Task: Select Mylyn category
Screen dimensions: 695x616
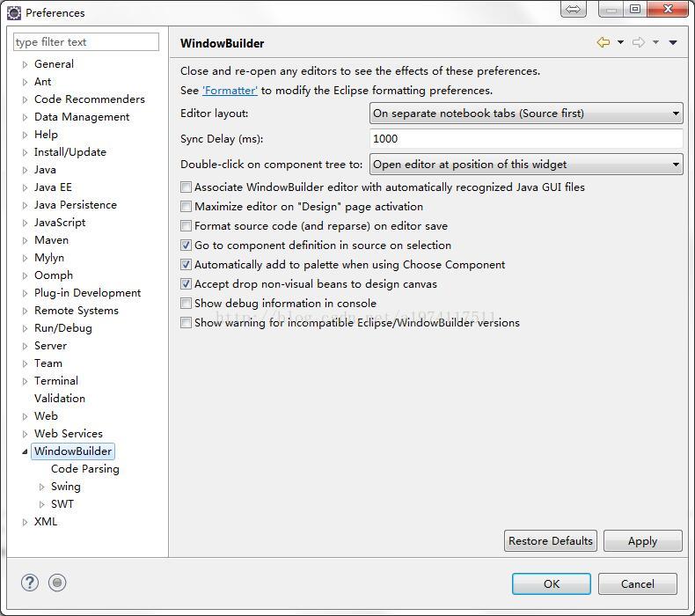Action: pos(49,258)
